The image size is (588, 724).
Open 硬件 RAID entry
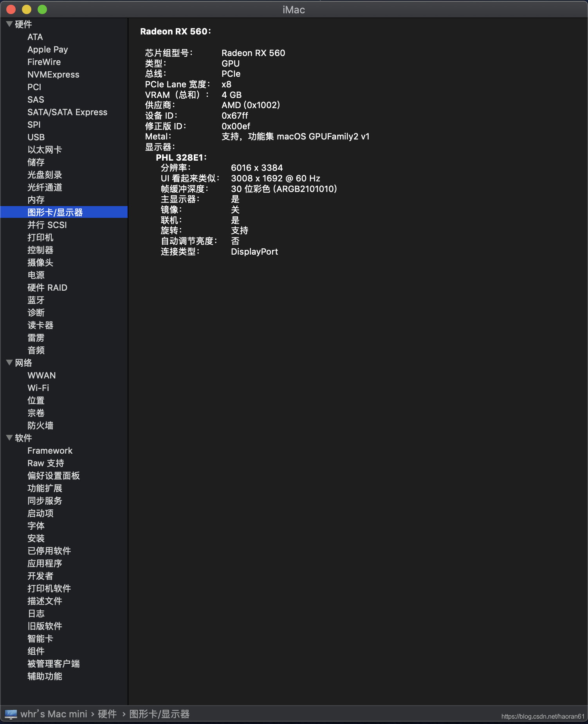click(x=47, y=288)
